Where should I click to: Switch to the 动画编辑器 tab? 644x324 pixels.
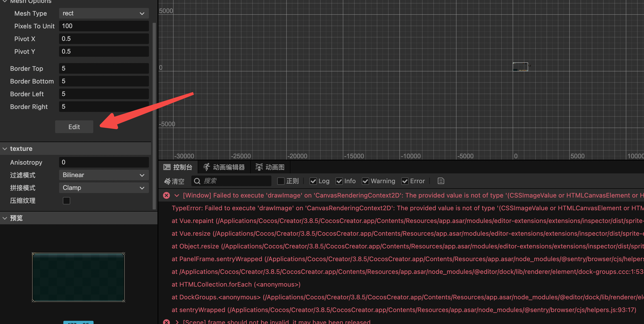[x=229, y=167]
